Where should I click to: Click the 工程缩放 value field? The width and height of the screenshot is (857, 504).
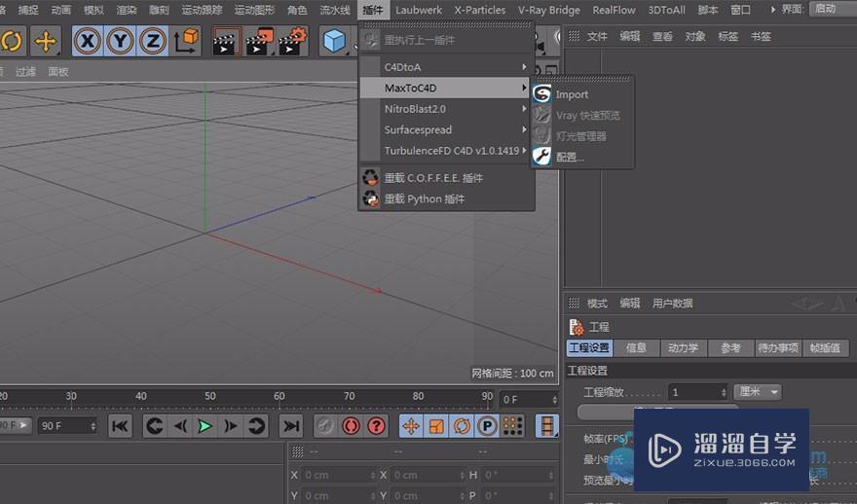(698, 392)
